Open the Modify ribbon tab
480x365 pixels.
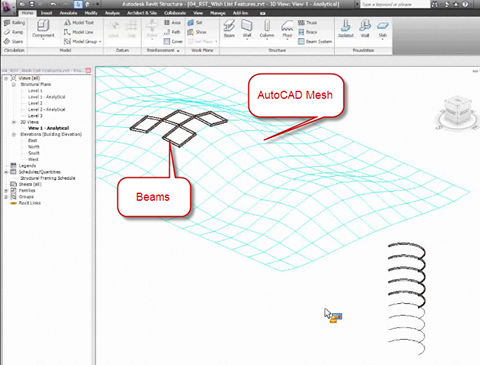(x=91, y=13)
